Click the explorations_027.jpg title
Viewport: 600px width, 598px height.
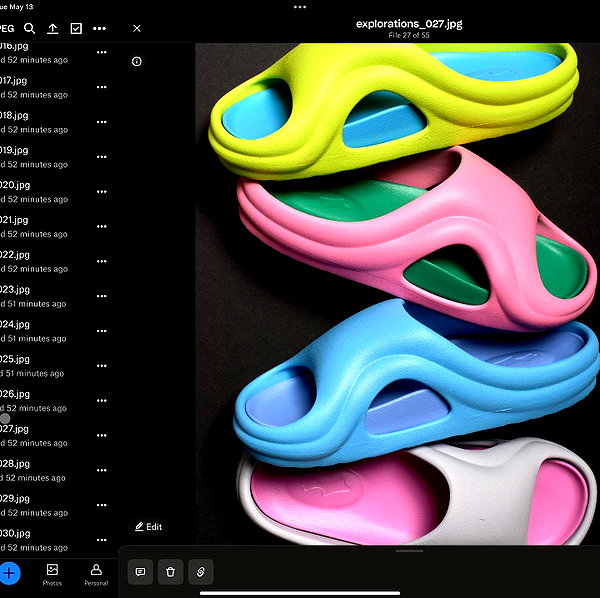click(x=409, y=24)
